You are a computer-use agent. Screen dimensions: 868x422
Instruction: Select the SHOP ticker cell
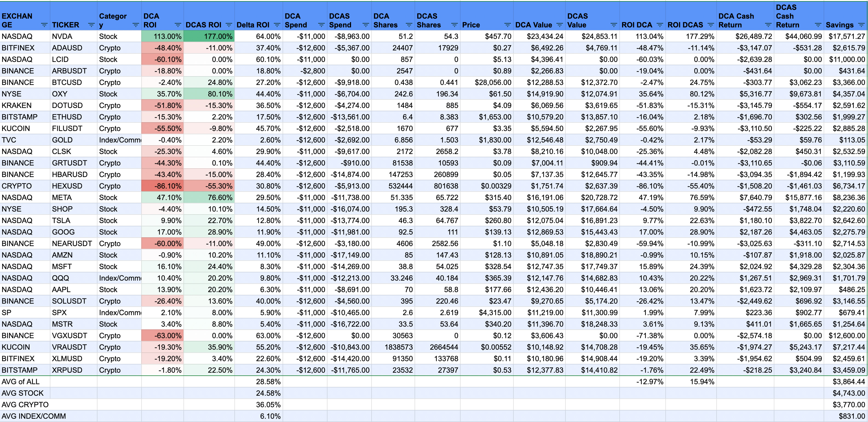coord(73,209)
